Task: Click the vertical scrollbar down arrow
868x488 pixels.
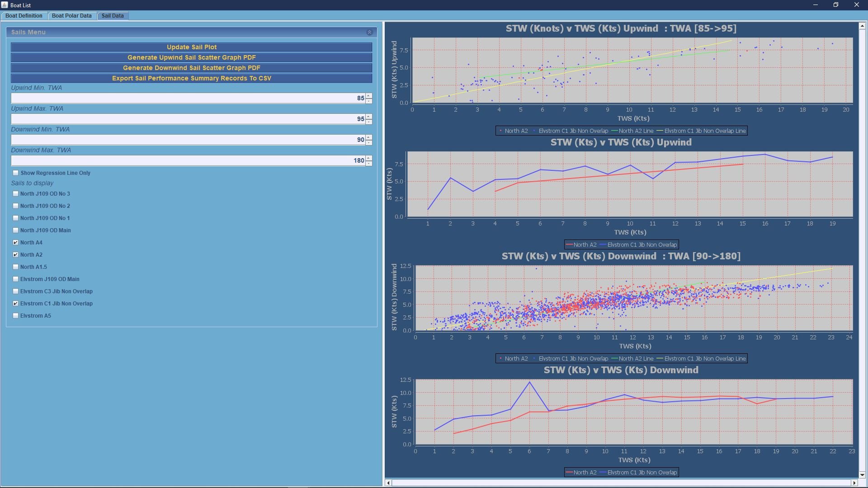Action: tap(862, 474)
